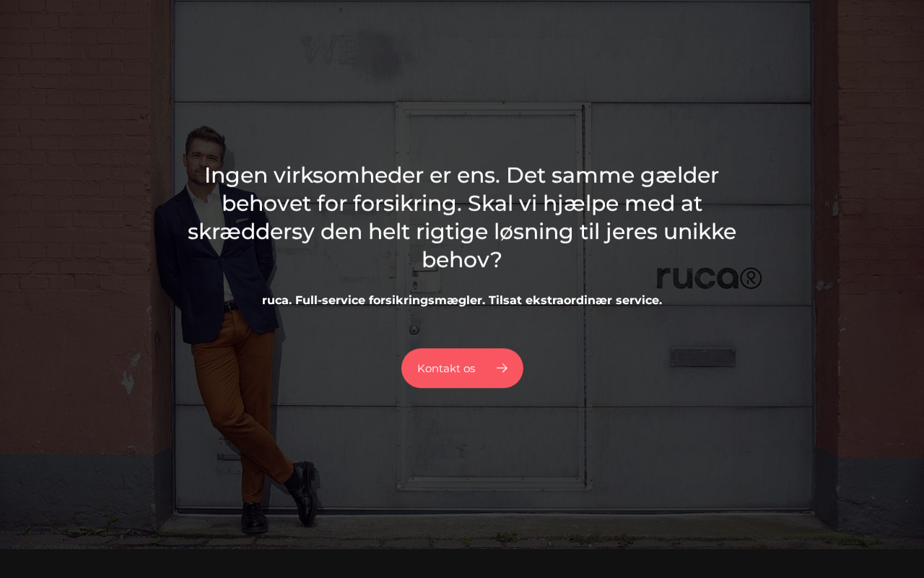The width and height of the screenshot is (924, 578).
Task: Click the registered trademark symbol after ruca
Action: [x=751, y=278]
